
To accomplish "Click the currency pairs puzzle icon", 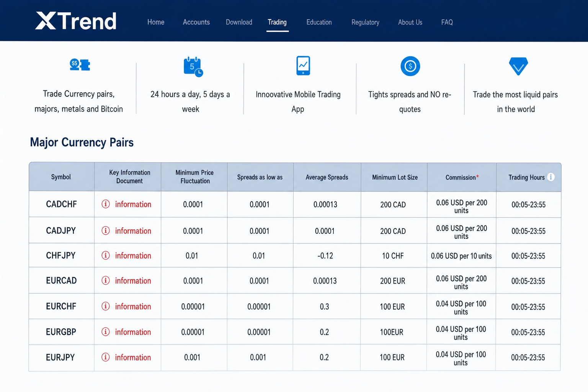I will tap(80, 65).
